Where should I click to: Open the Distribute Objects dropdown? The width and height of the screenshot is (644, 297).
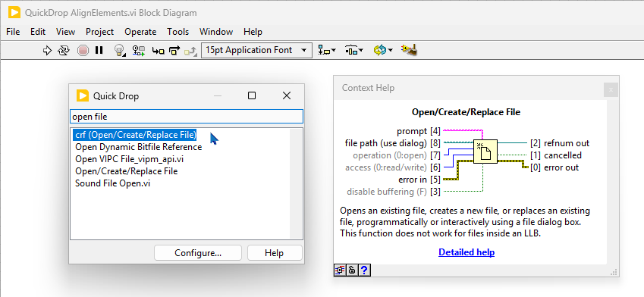353,51
